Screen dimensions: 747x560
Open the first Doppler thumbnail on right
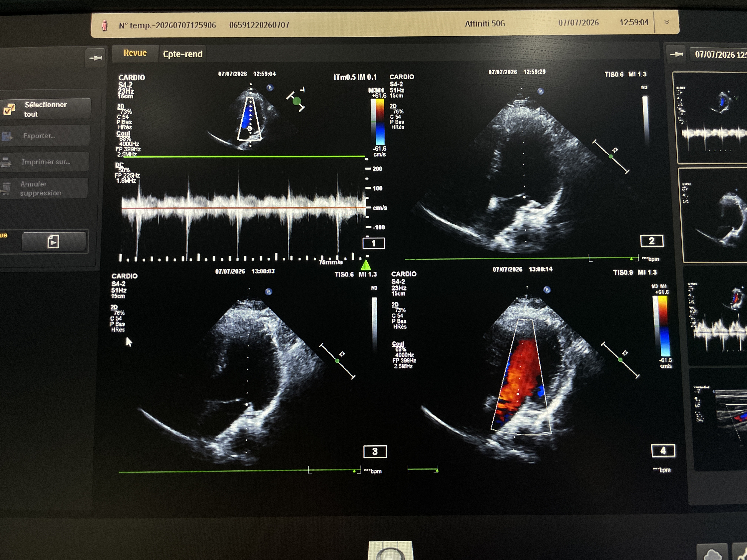tap(710, 117)
